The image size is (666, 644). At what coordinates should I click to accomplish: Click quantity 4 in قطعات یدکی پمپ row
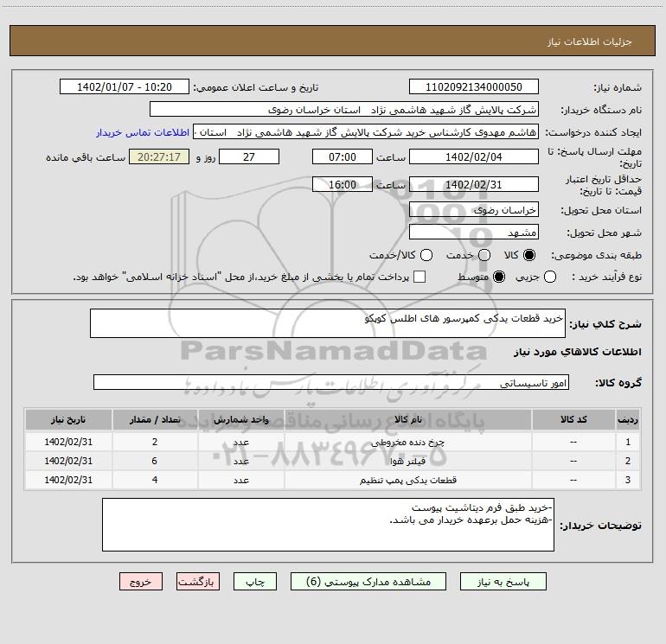[x=155, y=480]
